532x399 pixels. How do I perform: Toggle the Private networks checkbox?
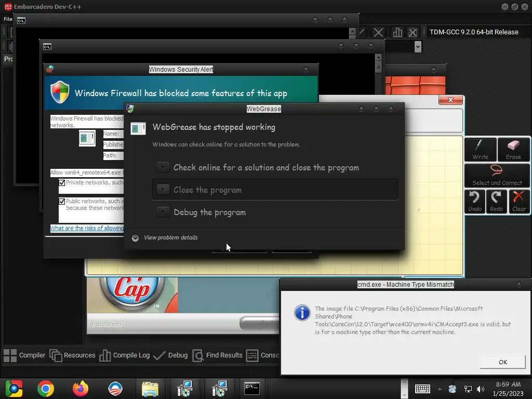pos(62,183)
